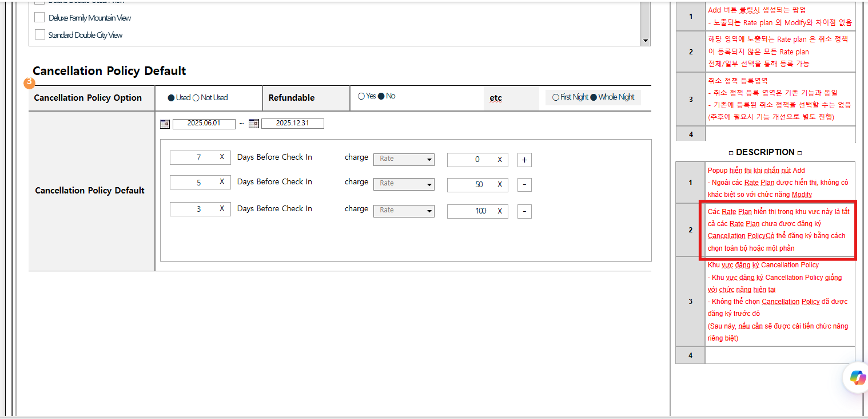Choose No for Refundable
Screen dimensions: 868x419
tap(381, 96)
